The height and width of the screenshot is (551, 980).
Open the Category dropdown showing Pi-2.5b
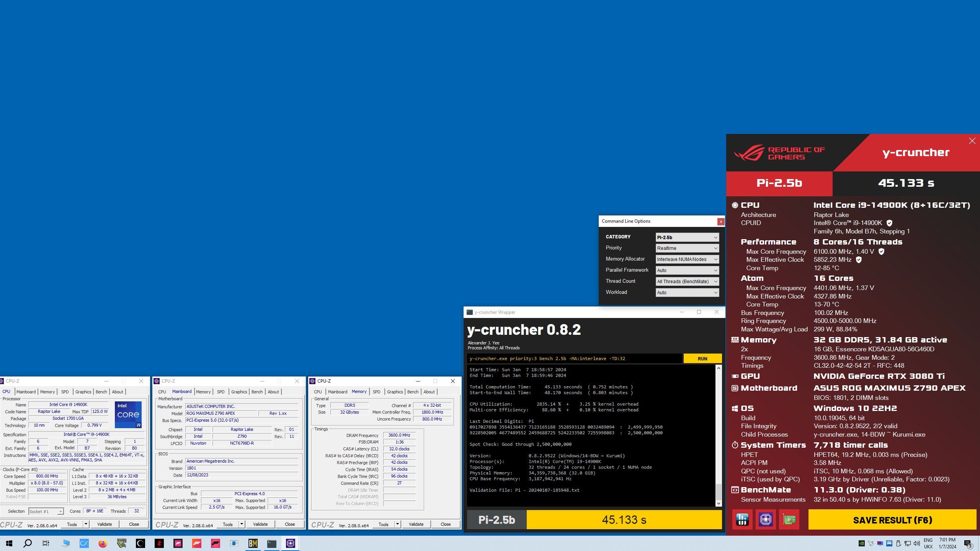pos(687,237)
